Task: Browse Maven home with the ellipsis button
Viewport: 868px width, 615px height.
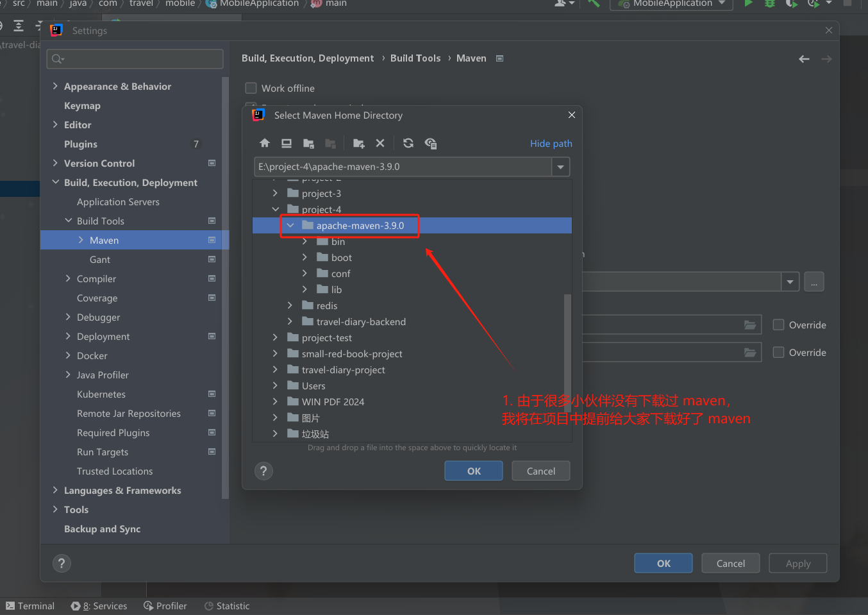Action: [x=814, y=282]
